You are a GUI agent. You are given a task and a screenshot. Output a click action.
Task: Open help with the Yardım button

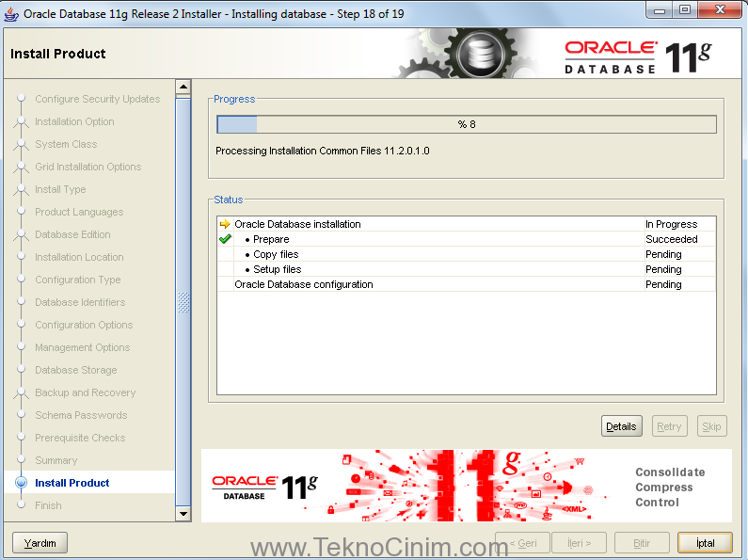click(40, 543)
